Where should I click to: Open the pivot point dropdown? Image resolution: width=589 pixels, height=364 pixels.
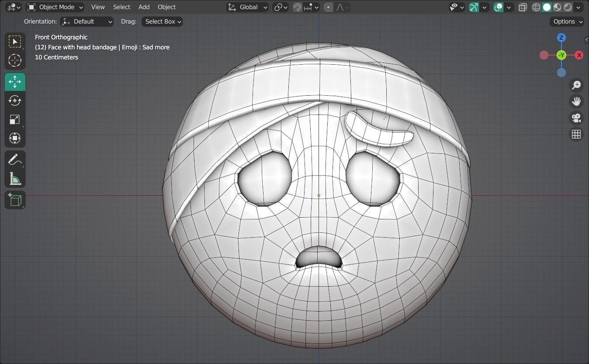[281, 7]
